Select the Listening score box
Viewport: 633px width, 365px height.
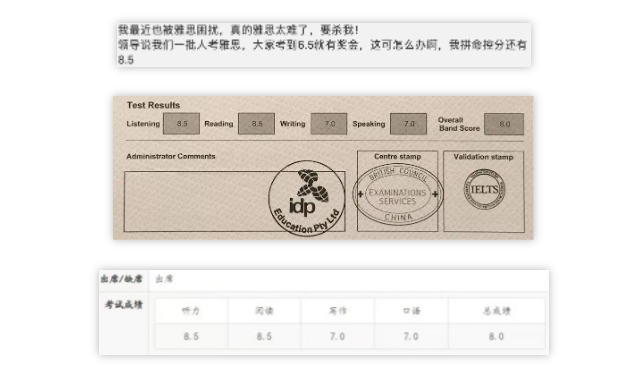(x=181, y=124)
